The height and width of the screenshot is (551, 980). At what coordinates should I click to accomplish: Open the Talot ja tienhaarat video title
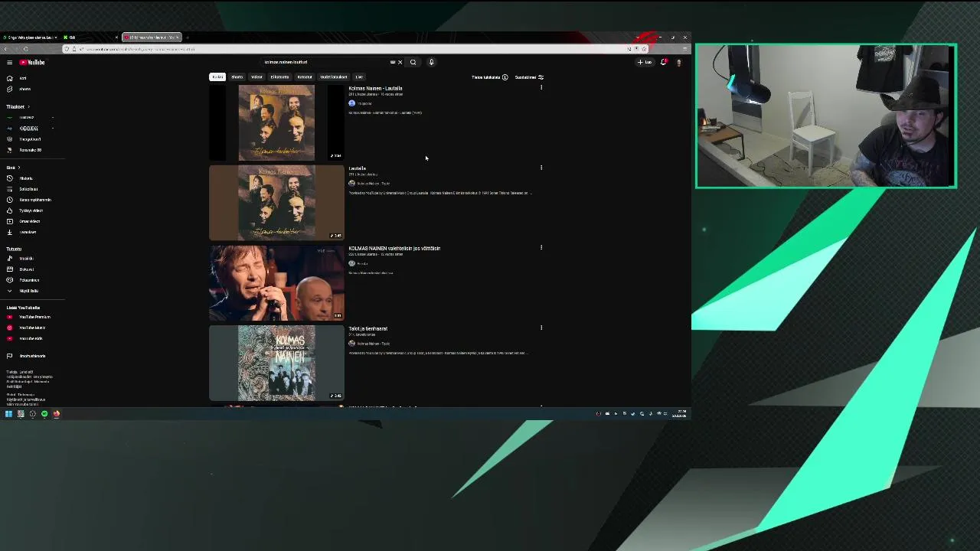pos(368,328)
